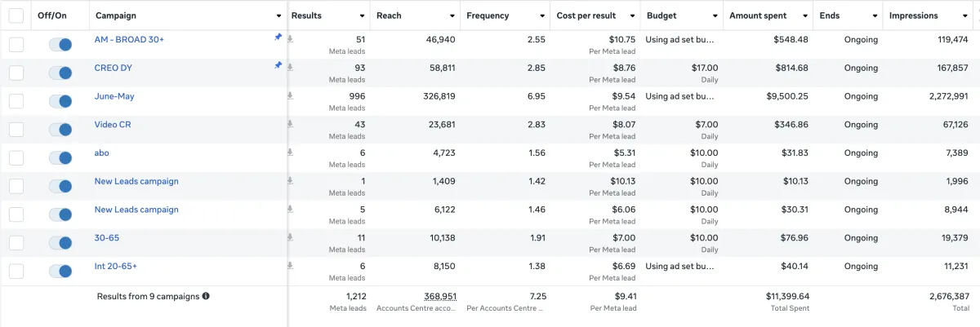980x327 pixels.
Task: Click download leads icon for abo campaign
Action: [290, 152]
